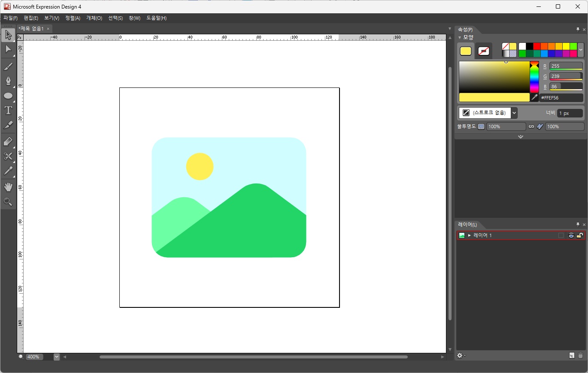Toggle visibility eye of 레이어 1
Viewport: 588px width, 373px height.
571,235
